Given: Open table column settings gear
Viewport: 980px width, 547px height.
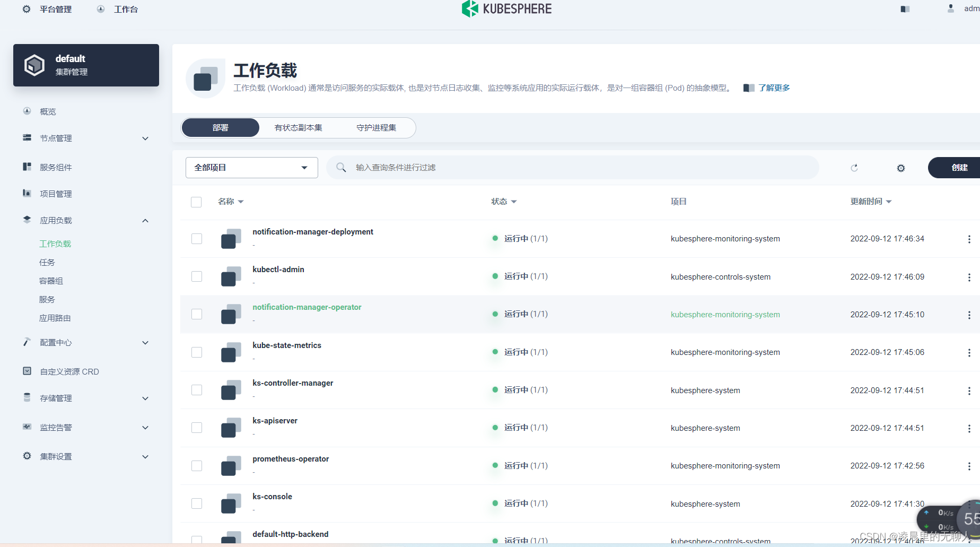Looking at the screenshot, I should (901, 168).
